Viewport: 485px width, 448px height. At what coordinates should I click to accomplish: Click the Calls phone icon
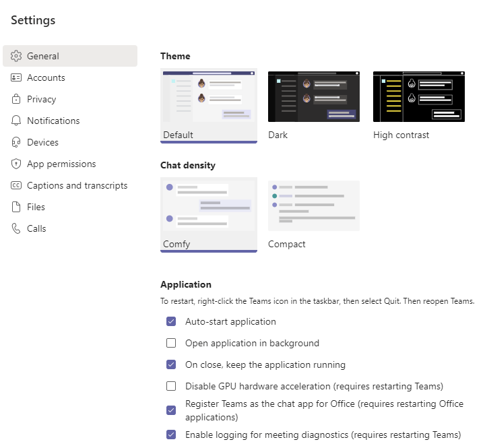16,228
